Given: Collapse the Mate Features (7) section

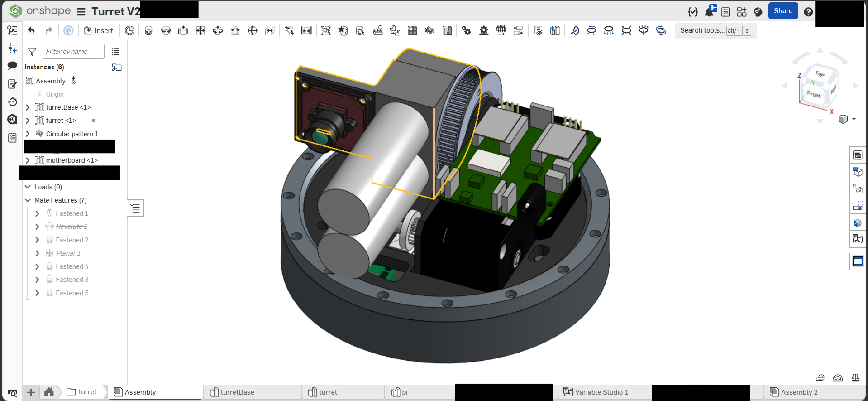Looking at the screenshot, I should coord(28,200).
